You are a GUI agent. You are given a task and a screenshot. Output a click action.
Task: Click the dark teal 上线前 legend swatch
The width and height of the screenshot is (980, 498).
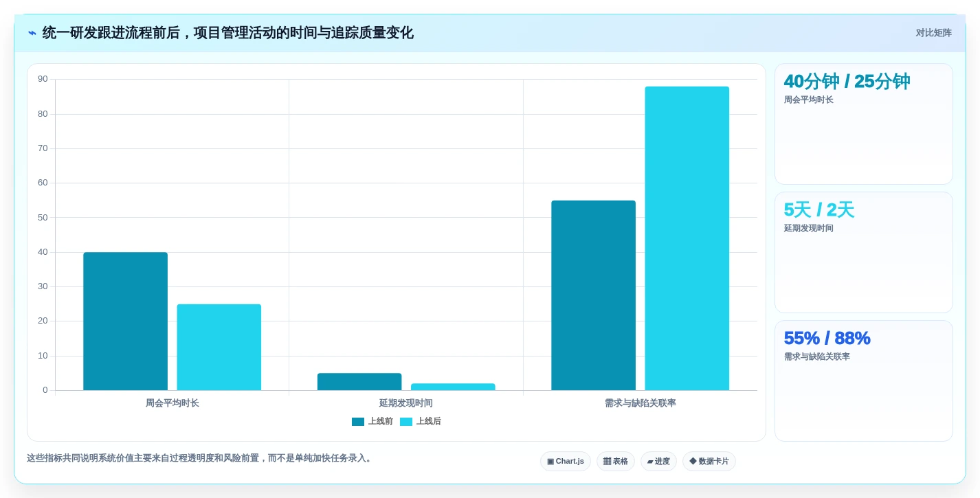point(358,422)
